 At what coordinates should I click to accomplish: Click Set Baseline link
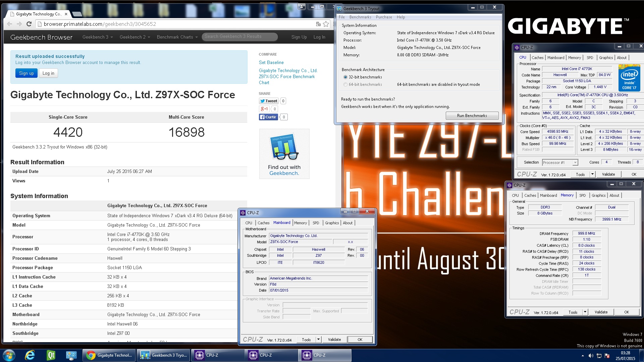pyautogui.click(x=271, y=63)
